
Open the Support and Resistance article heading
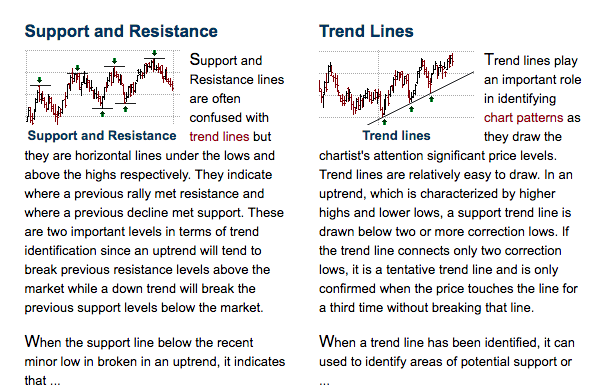click(121, 31)
